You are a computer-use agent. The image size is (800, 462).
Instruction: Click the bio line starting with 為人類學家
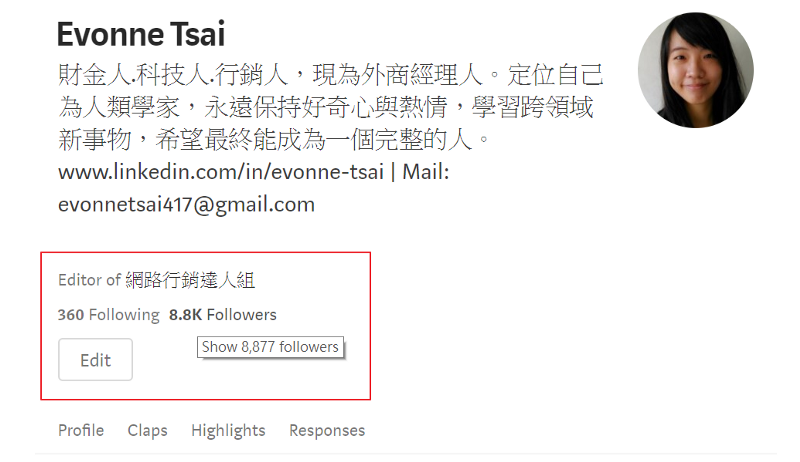(x=326, y=107)
